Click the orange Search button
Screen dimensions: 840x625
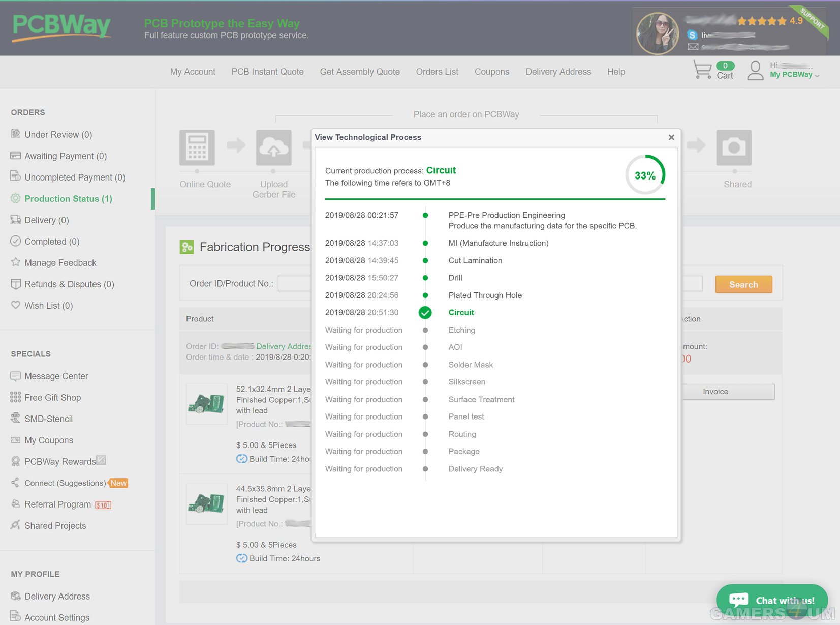[743, 284]
